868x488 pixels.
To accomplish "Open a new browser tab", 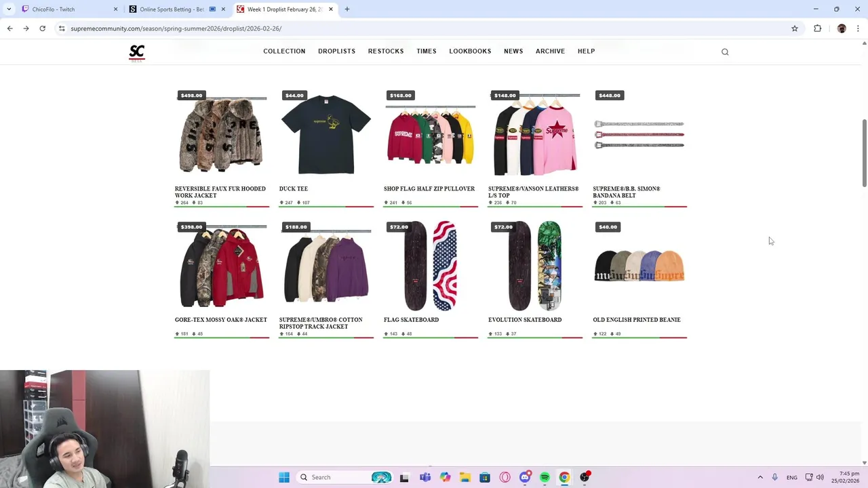I will coord(347,9).
